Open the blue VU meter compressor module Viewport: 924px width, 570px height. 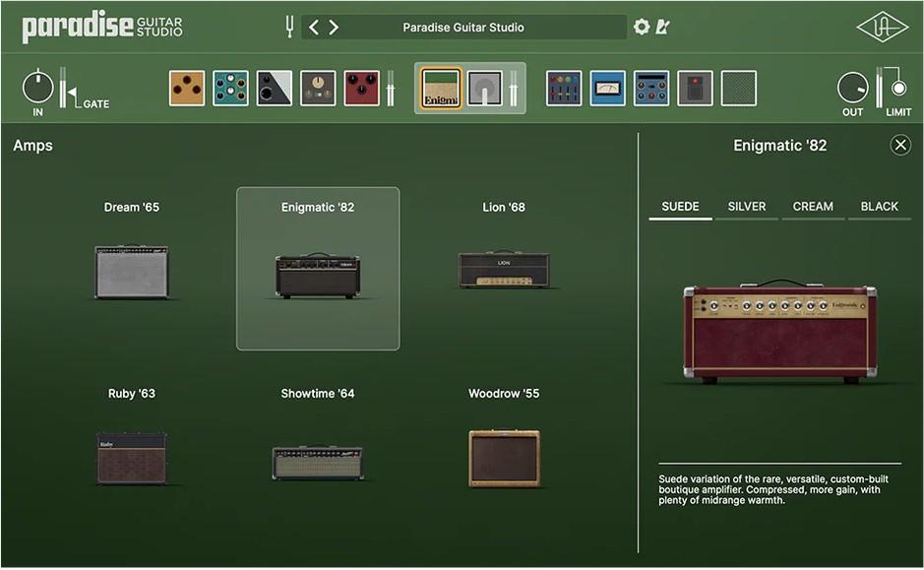pyautogui.click(x=607, y=88)
